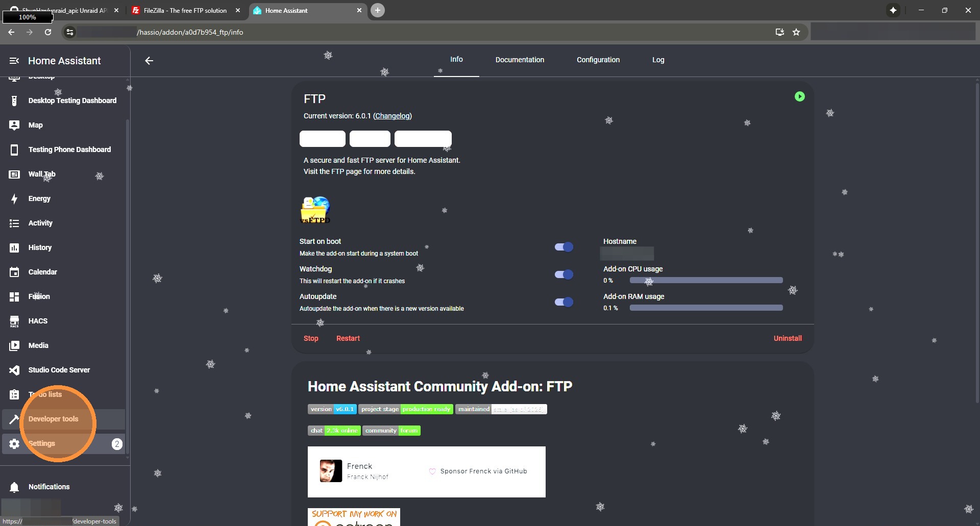Open the Activity panel

click(63, 223)
